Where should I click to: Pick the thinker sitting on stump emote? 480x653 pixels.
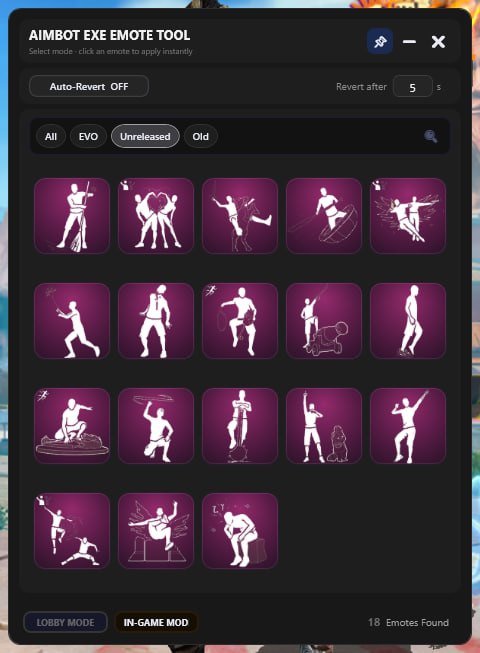pyautogui.click(x=240, y=531)
